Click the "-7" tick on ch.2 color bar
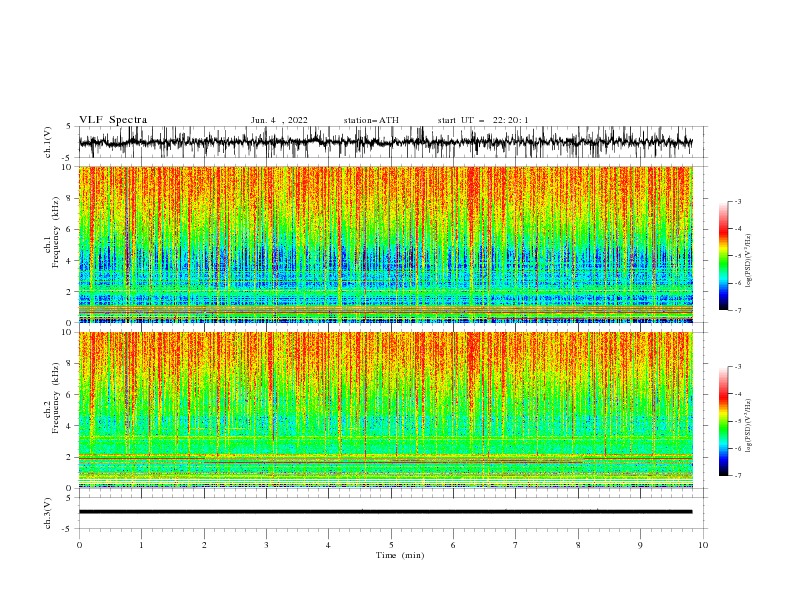 [x=737, y=475]
